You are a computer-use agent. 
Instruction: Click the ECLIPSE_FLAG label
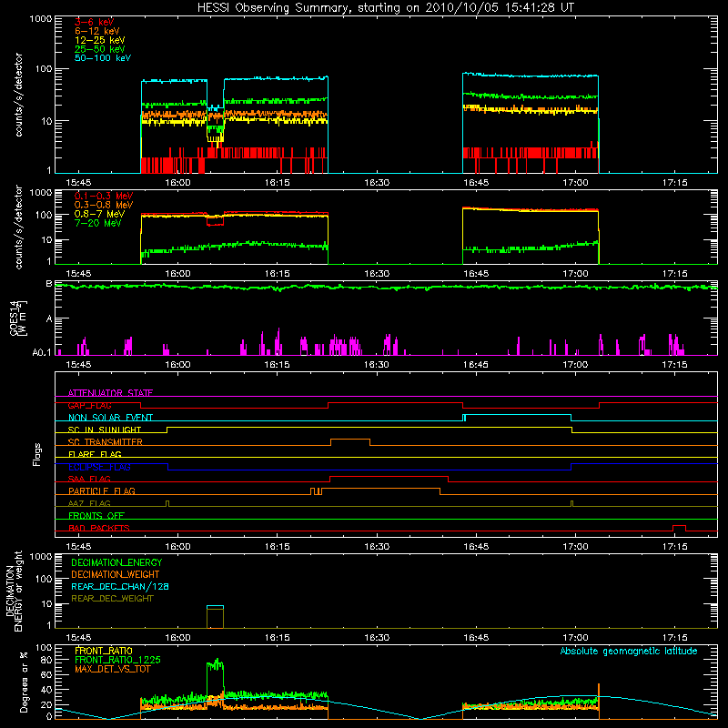click(x=99, y=467)
